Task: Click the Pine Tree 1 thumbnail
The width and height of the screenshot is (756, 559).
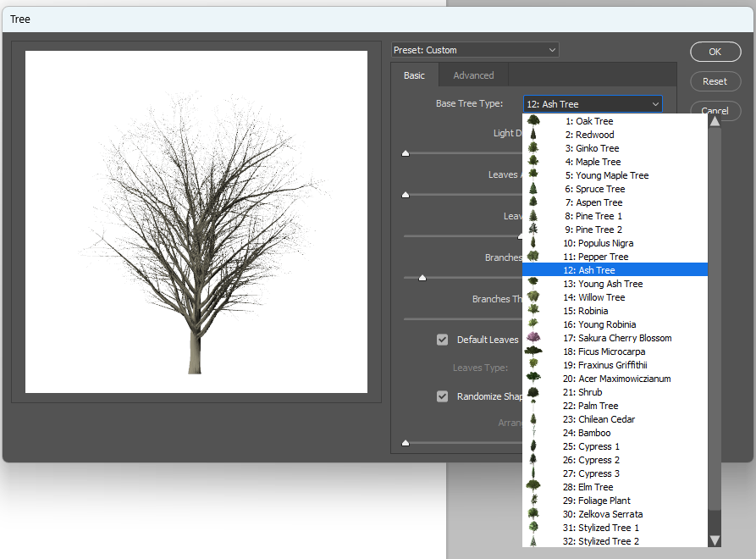Action: pyautogui.click(x=533, y=215)
